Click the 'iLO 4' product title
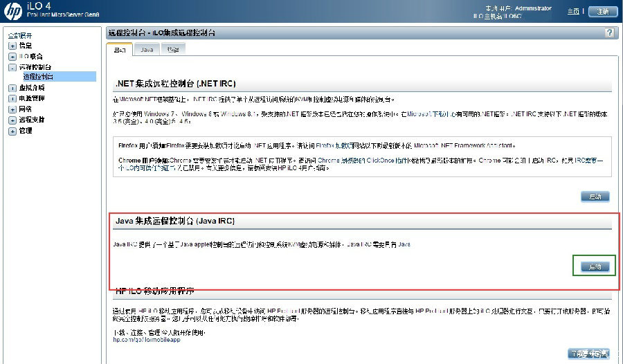 39,6
